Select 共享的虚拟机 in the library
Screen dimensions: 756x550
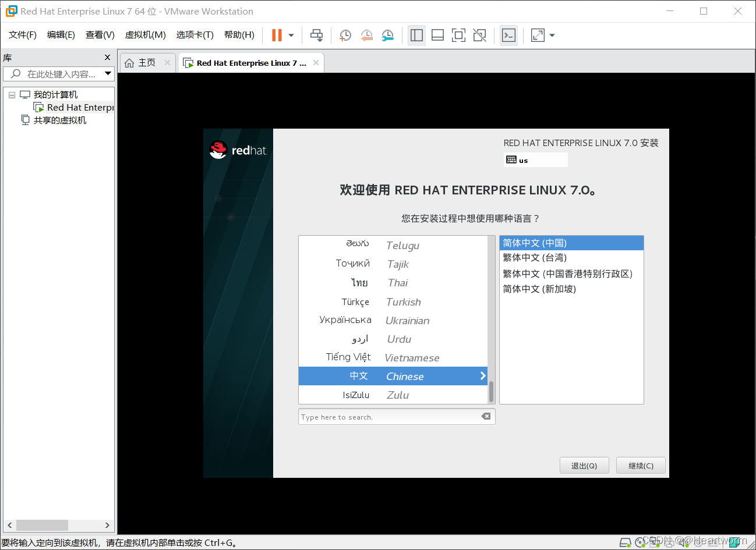tap(60, 120)
